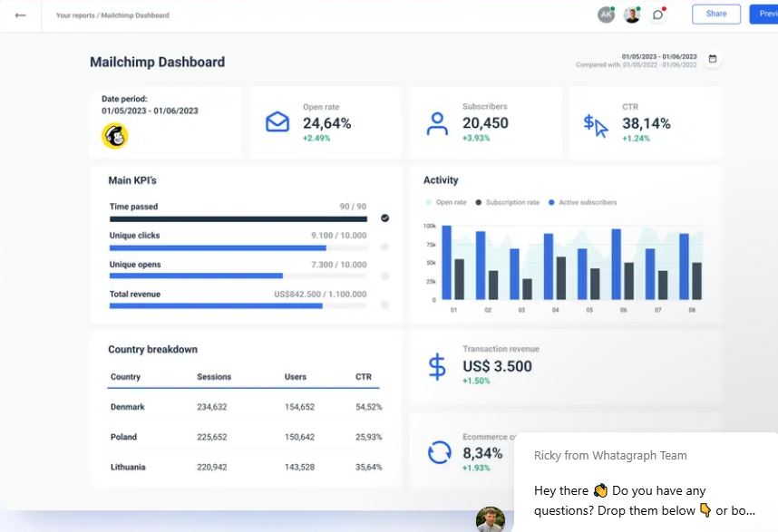Toggle Open rate legend series
Viewport: 778px width, 532px height.
pyautogui.click(x=446, y=202)
